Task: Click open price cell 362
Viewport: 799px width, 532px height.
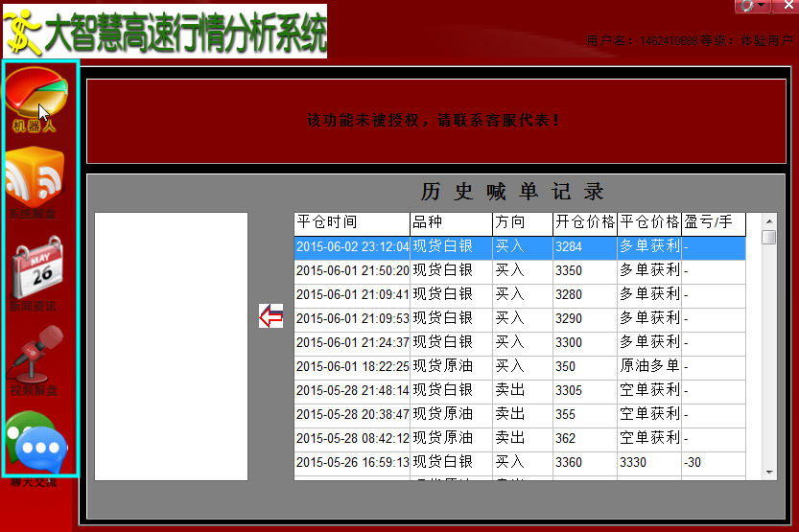Action: [585, 439]
